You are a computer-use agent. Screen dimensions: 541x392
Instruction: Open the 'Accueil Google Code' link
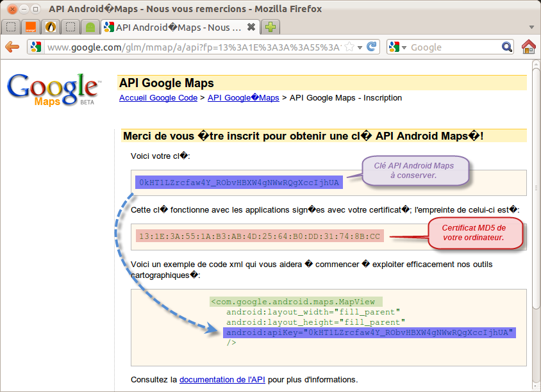pos(158,98)
